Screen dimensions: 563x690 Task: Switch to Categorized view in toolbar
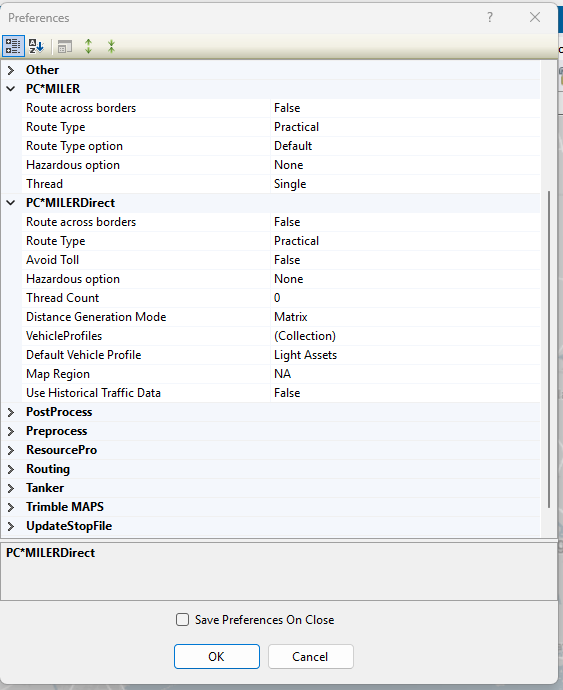tap(13, 46)
